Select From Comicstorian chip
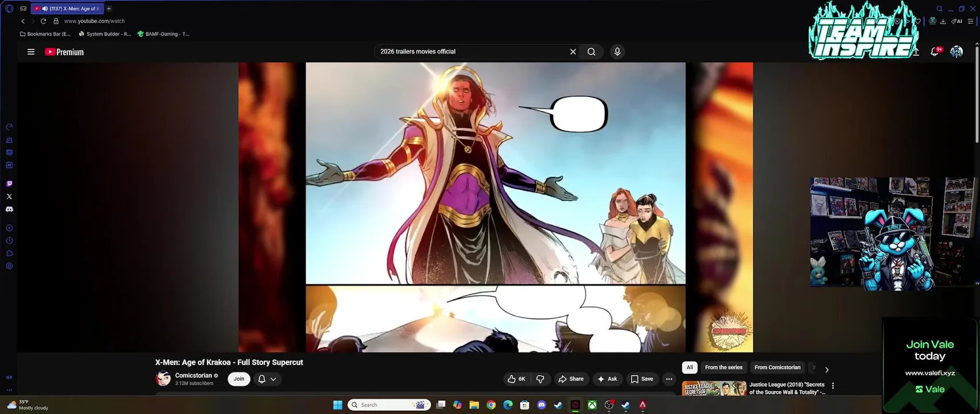 777,367
